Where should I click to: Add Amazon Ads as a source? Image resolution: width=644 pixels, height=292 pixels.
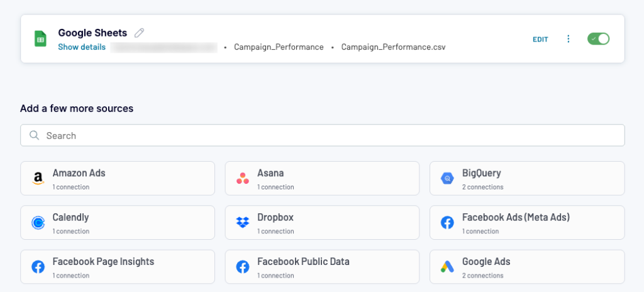tap(118, 179)
